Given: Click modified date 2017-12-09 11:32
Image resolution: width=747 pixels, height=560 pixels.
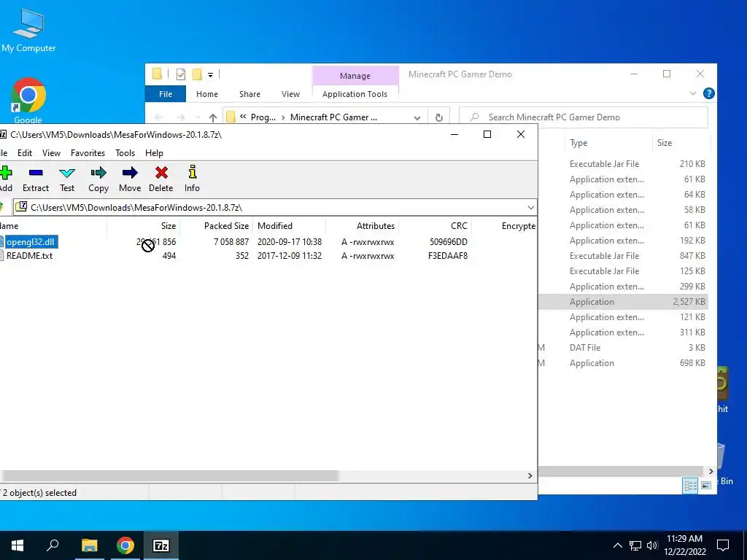Looking at the screenshot, I should point(289,256).
